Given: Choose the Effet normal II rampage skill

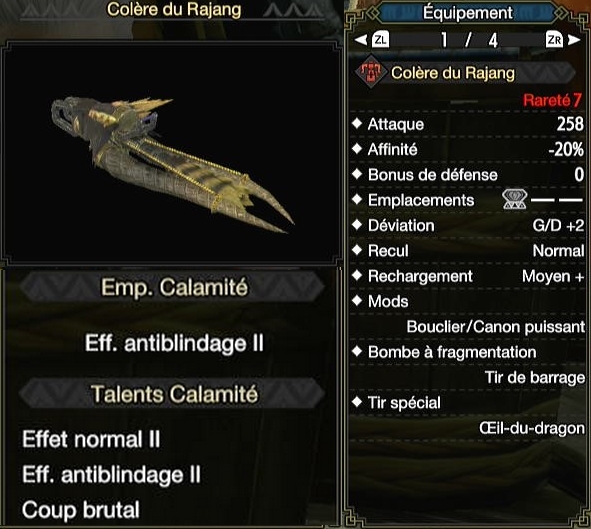Looking at the screenshot, I should 91,439.
